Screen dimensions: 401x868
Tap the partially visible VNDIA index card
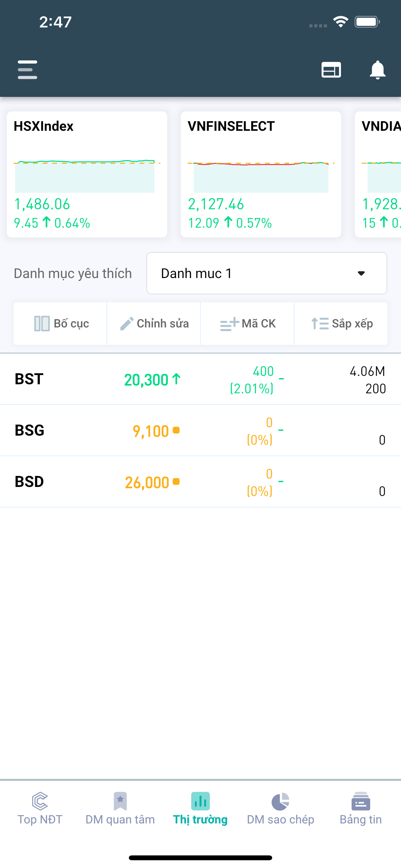pos(379,174)
